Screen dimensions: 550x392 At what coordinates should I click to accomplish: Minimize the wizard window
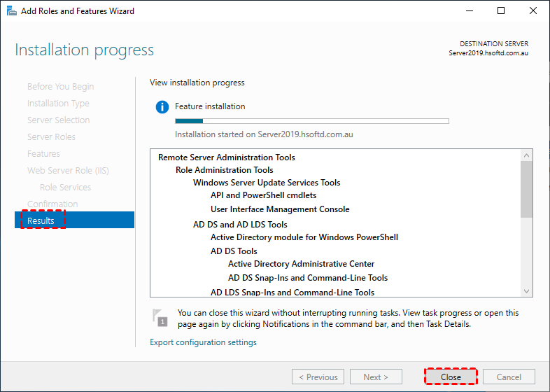click(x=468, y=11)
